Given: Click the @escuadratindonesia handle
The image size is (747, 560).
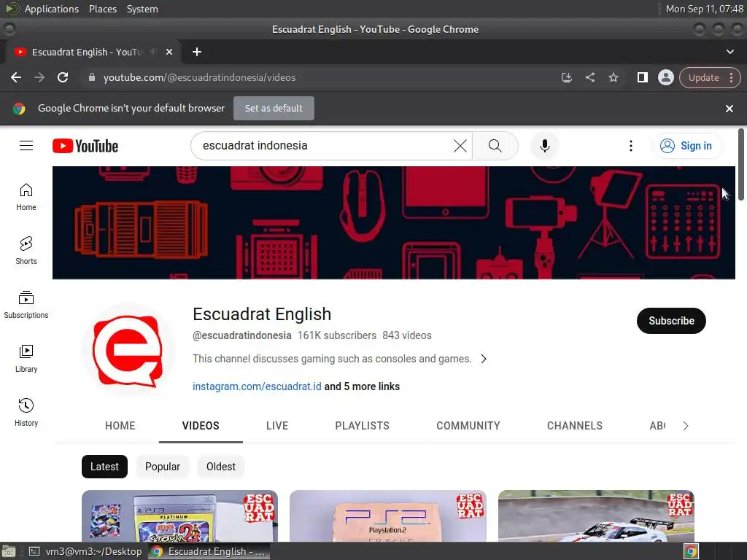Looking at the screenshot, I should coord(241,335).
